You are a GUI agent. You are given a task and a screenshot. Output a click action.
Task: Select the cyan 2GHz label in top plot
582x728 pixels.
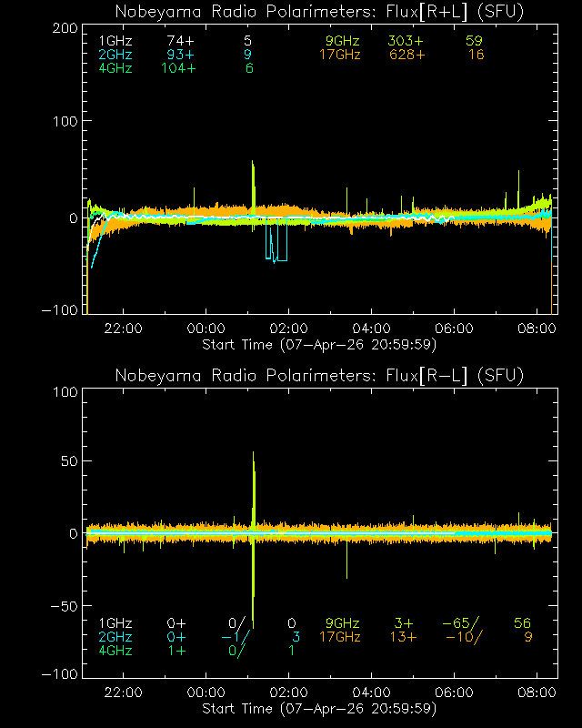[115, 56]
